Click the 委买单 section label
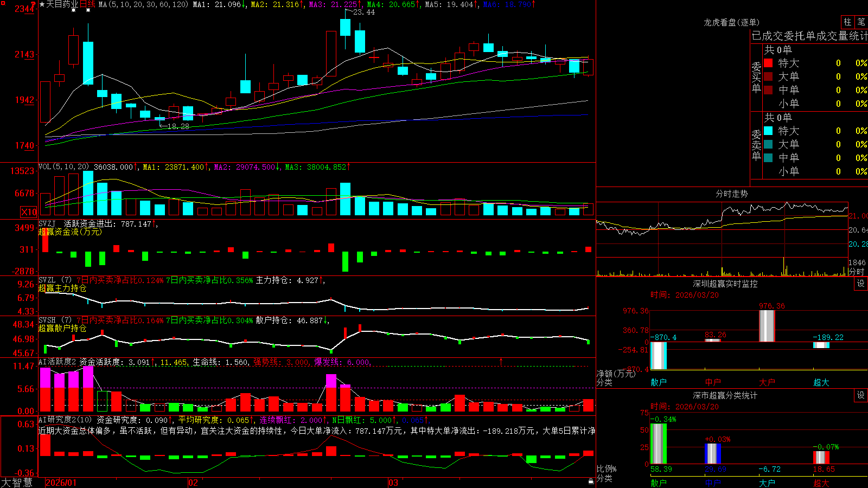 coord(756,77)
